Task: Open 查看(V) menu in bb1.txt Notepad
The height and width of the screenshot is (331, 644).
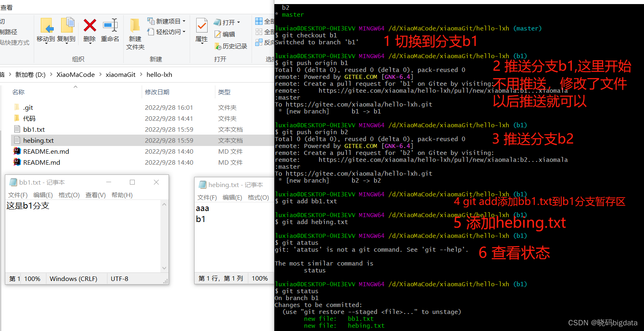Action: (x=96, y=195)
